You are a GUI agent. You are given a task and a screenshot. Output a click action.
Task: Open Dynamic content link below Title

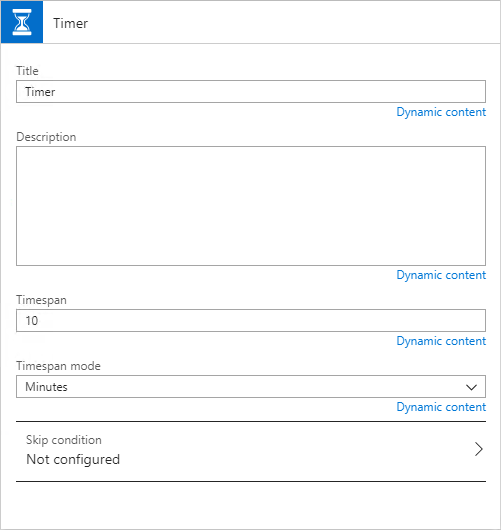(441, 112)
